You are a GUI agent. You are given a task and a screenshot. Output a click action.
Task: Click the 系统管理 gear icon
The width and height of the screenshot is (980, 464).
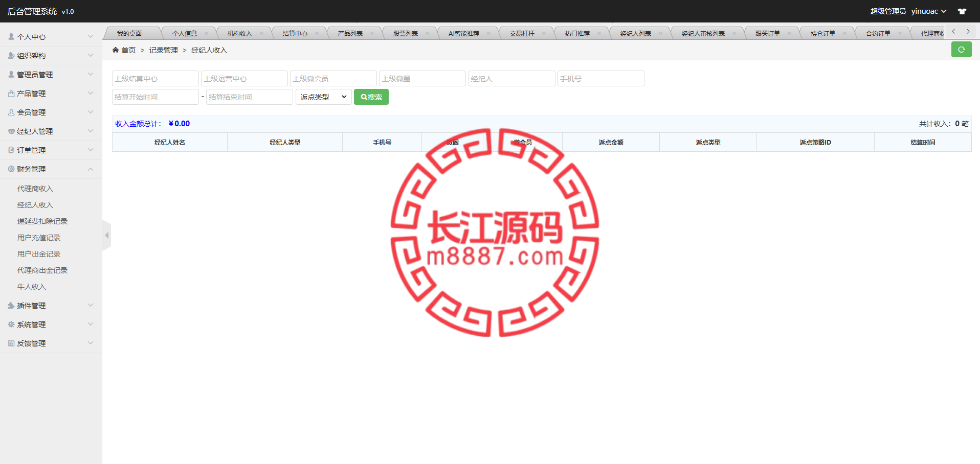[11, 324]
